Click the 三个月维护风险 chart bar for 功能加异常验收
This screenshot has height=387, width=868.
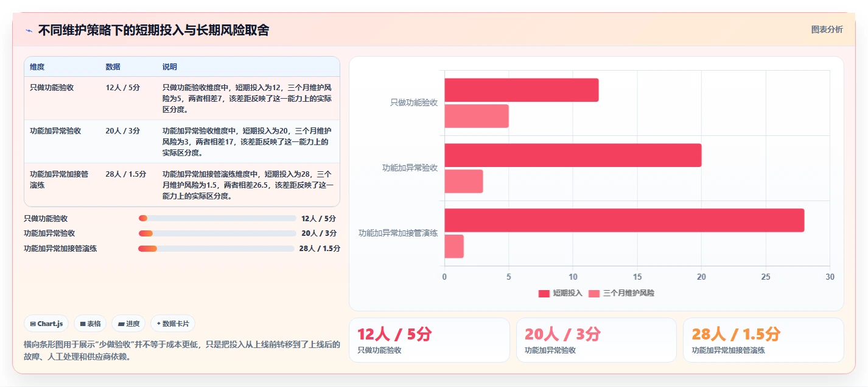(x=464, y=181)
